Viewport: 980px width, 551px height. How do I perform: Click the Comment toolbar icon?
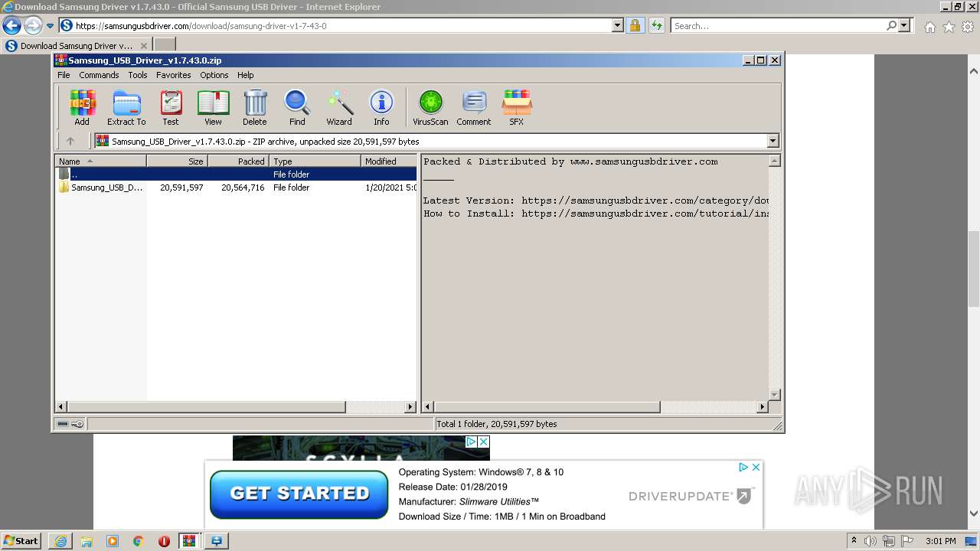[x=474, y=108]
